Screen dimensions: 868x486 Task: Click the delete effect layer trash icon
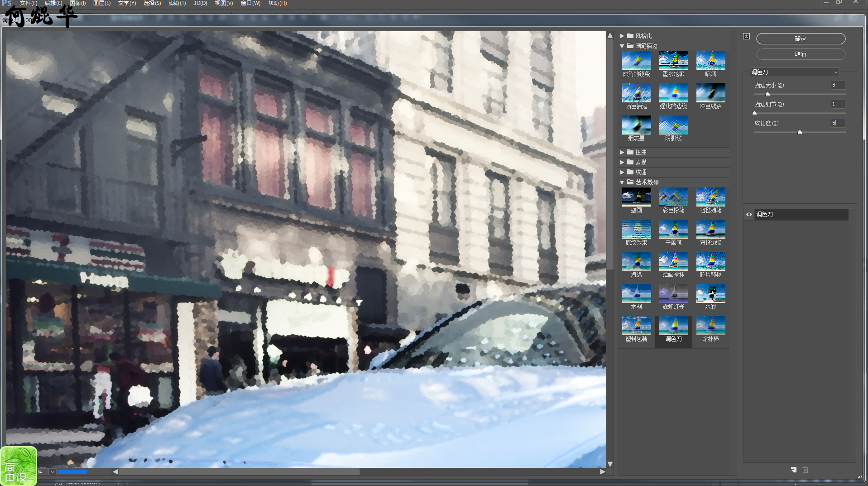point(805,470)
